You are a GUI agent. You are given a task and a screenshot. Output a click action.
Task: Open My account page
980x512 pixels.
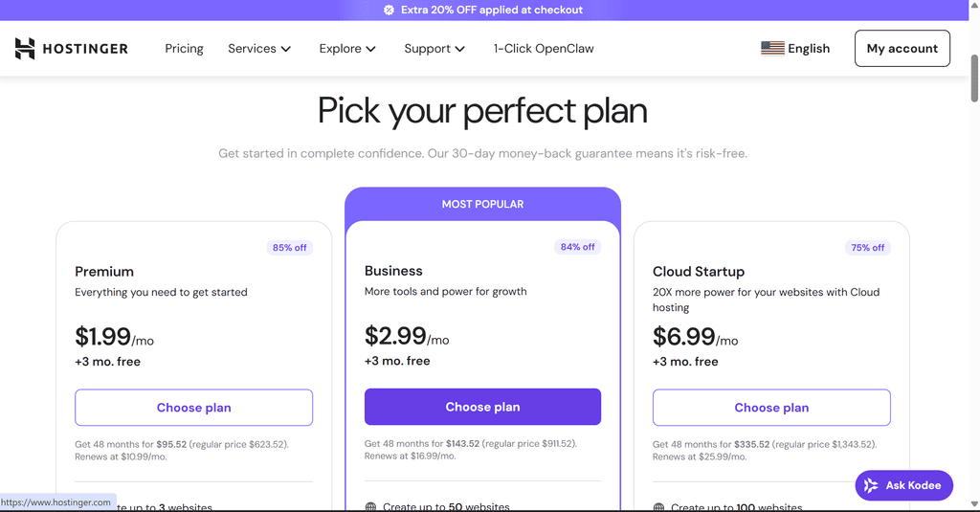tap(902, 49)
